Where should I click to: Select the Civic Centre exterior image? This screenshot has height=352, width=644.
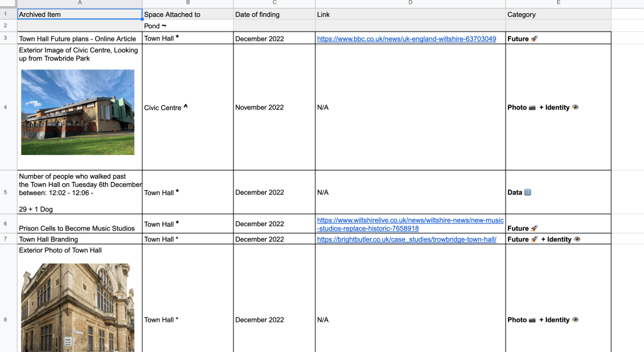pos(77,112)
